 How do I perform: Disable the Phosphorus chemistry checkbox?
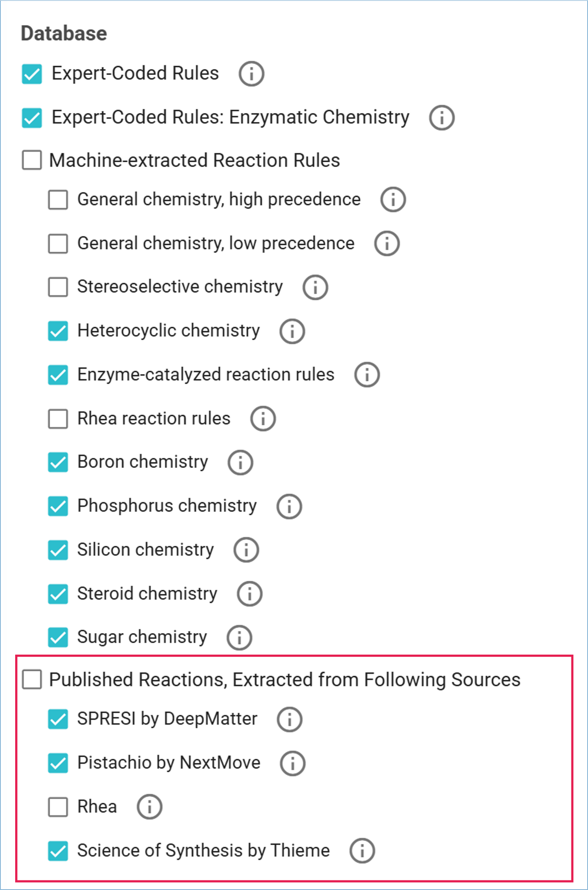58,506
